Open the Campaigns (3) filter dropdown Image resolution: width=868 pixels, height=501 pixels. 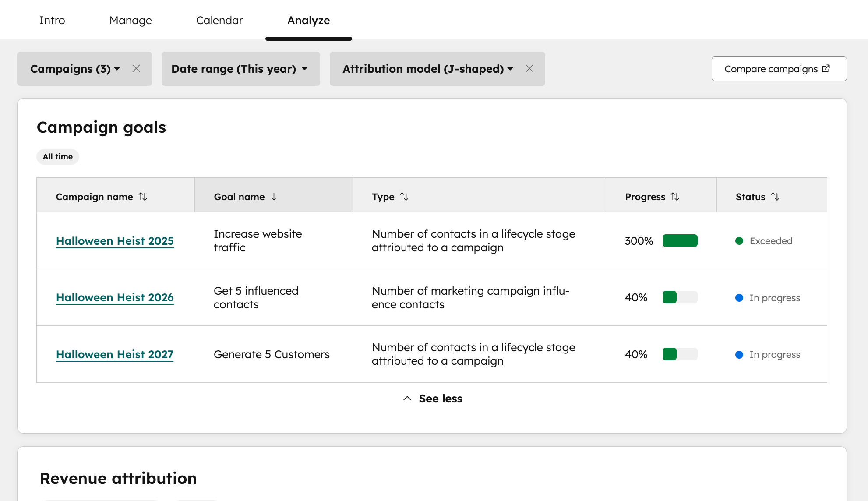click(74, 69)
